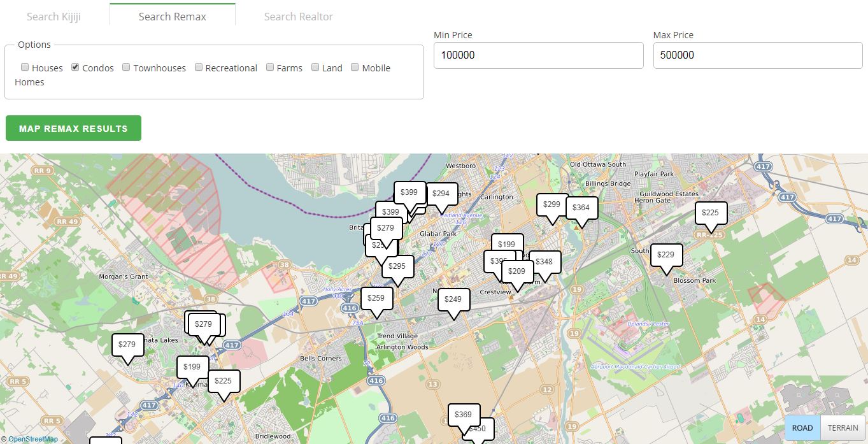This screenshot has width=868, height=444.
Task: Select the $369 price marker
Action: (x=464, y=415)
